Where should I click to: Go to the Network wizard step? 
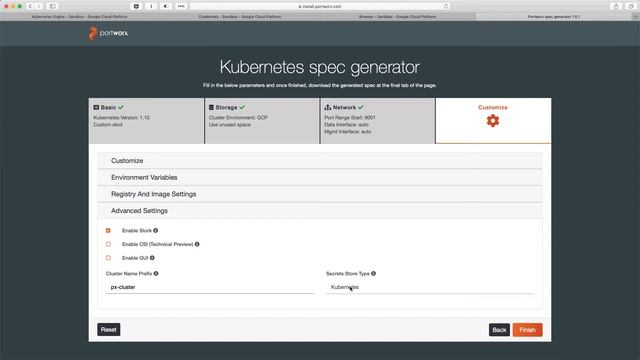point(378,121)
